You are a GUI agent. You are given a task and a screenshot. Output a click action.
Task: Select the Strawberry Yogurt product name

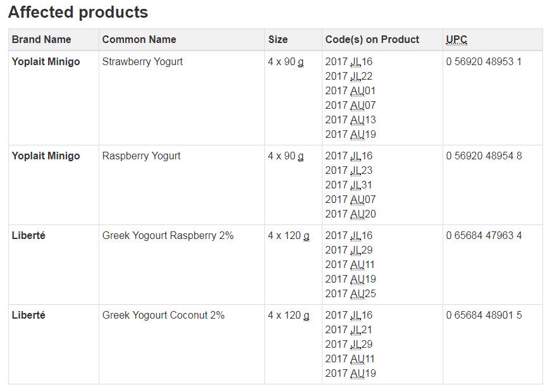(x=142, y=61)
